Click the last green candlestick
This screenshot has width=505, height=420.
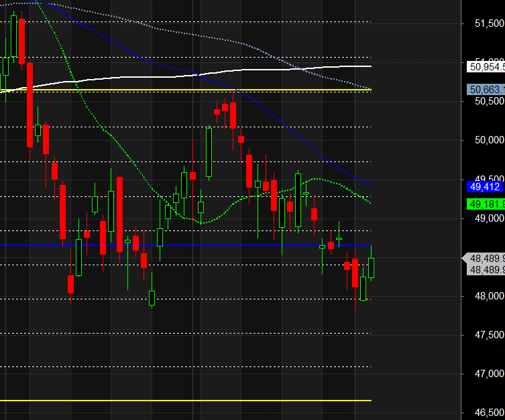[371, 267]
